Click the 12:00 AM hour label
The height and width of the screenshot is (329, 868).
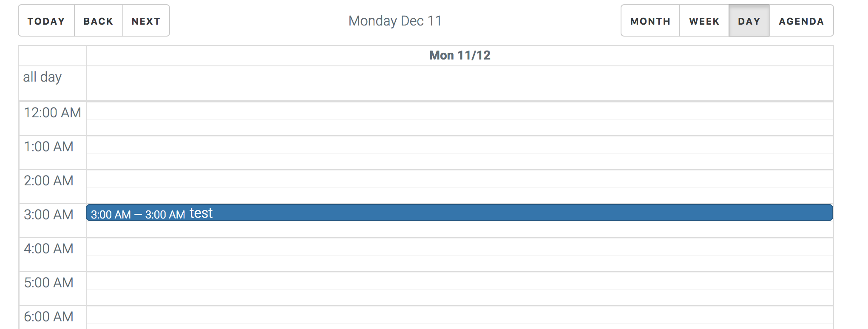click(x=52, y=113)
